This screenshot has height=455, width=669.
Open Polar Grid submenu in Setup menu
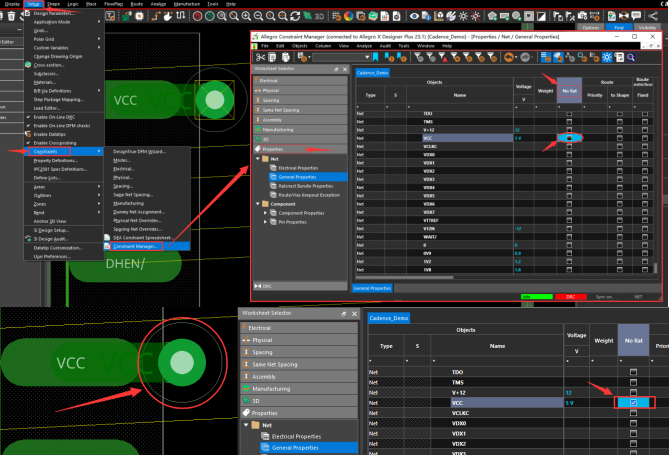pyautogui.click(x=64, y=39)
